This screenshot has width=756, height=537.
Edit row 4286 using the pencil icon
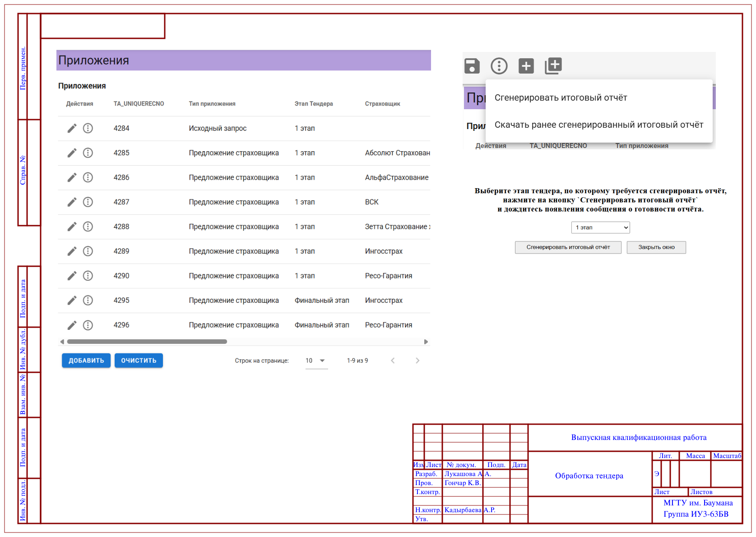pos(72,177)
